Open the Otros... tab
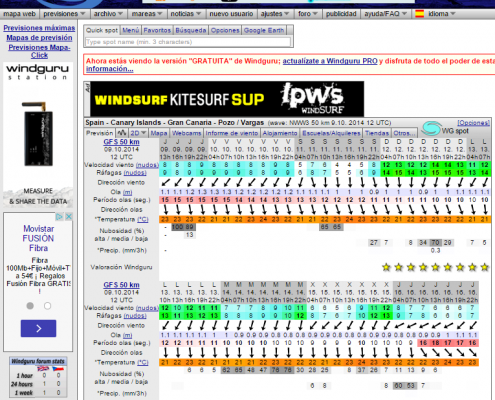Image resolution: width=495 pixels, height=400 pixels. pos(404,133)
